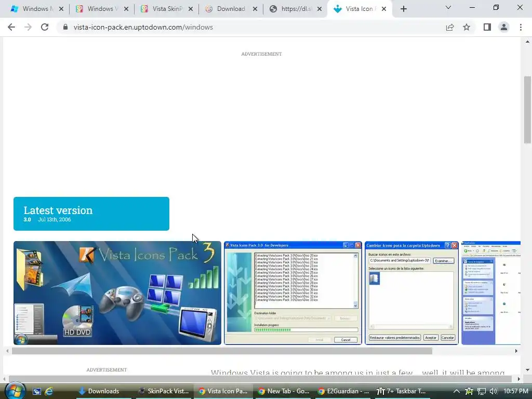532x399 pixels.
Task: Open the installer extraction progress screenshot
Action: click(293, 293)
